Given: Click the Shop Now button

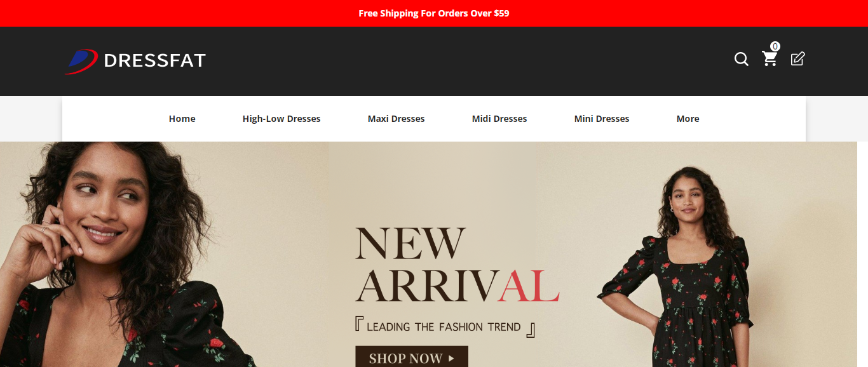Looking at the screenshot, I should [x=412, y=357].
